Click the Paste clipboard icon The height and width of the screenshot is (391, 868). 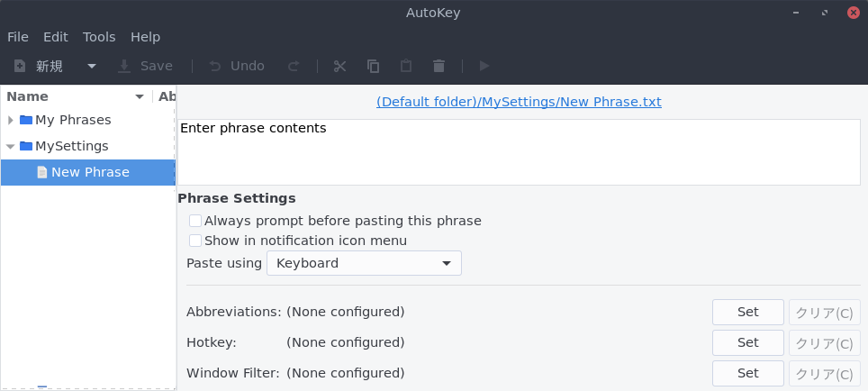click(x=406, y=67)
